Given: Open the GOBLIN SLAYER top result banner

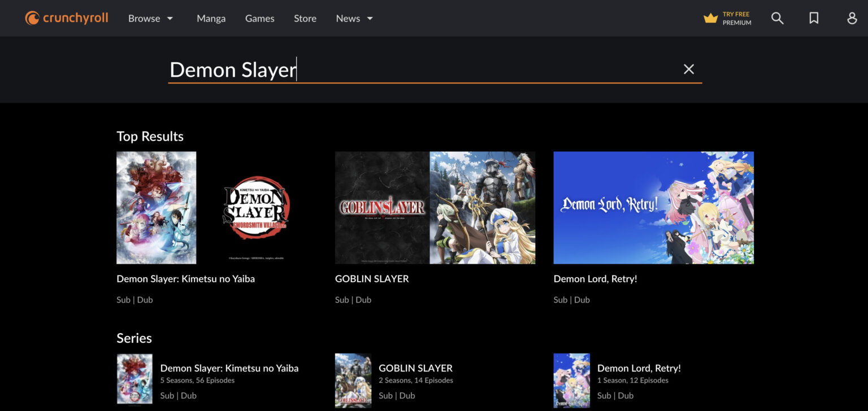Looking at the screenshot, I should pyautogui.click(x=435, y=207).
